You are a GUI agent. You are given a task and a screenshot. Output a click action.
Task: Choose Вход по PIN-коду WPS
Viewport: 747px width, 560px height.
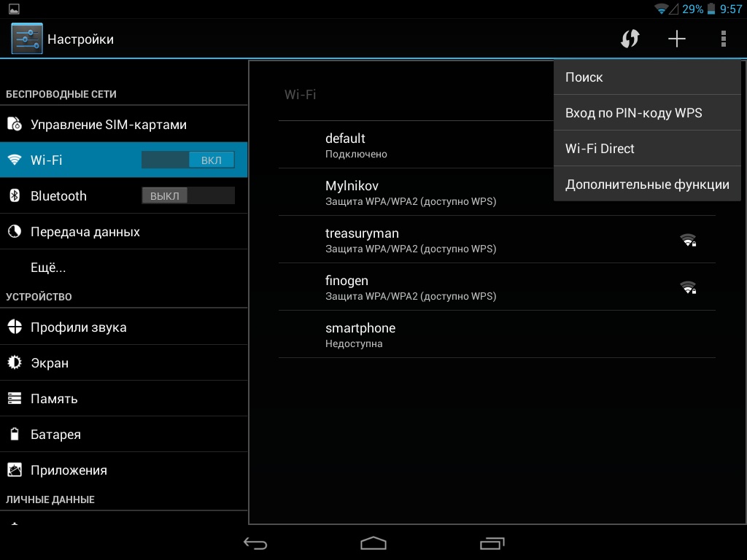(x=647, y=113)
